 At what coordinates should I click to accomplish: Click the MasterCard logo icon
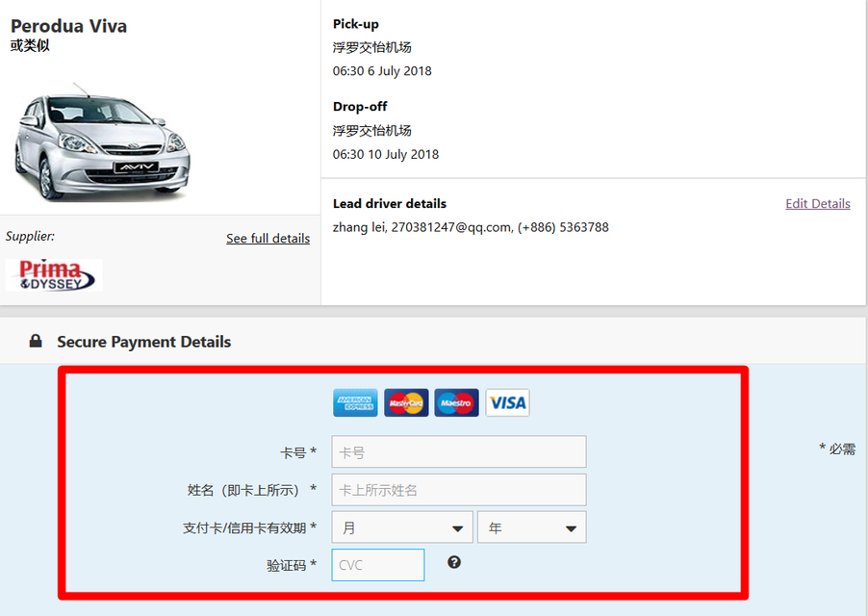406,402
